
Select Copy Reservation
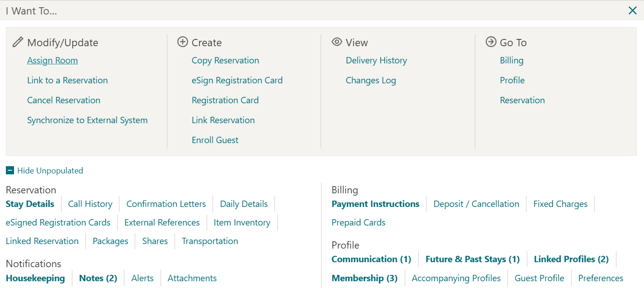225,60
